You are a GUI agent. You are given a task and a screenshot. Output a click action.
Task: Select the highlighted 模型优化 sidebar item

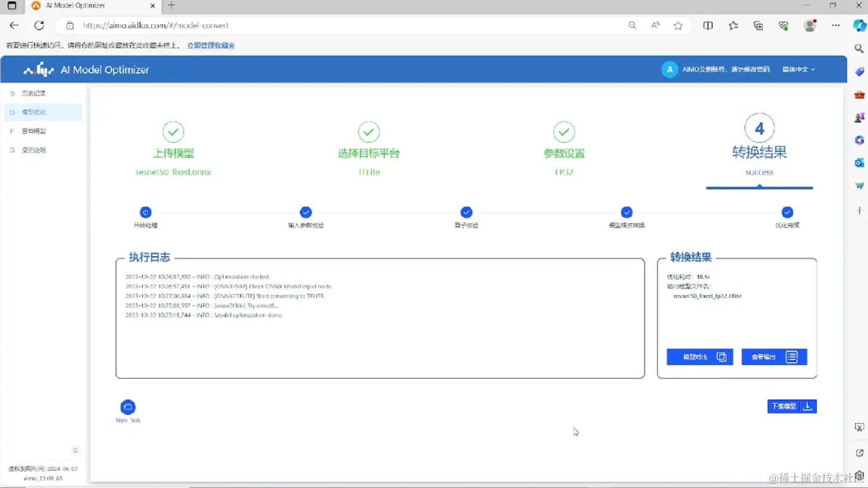pos(43,112)
